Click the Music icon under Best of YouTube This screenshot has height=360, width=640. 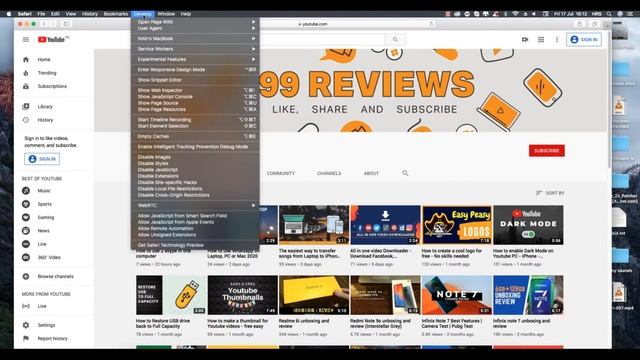click(26, 191)
